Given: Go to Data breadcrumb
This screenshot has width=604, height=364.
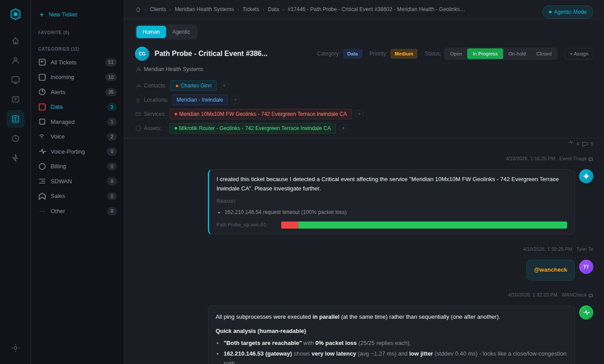Looking at the screenshot, I should coord(274,9).
